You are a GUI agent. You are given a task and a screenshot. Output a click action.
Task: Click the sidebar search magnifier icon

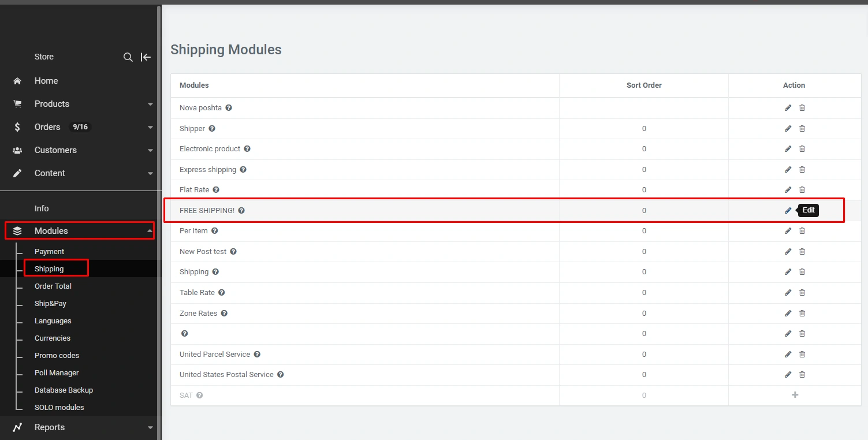pyautogui.click(x=128, y=57)
